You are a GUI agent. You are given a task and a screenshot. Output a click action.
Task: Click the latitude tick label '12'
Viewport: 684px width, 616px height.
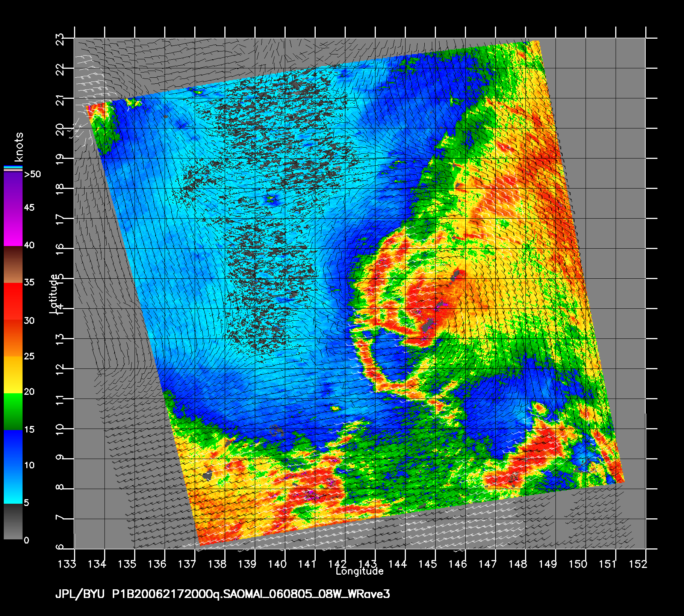60,370
